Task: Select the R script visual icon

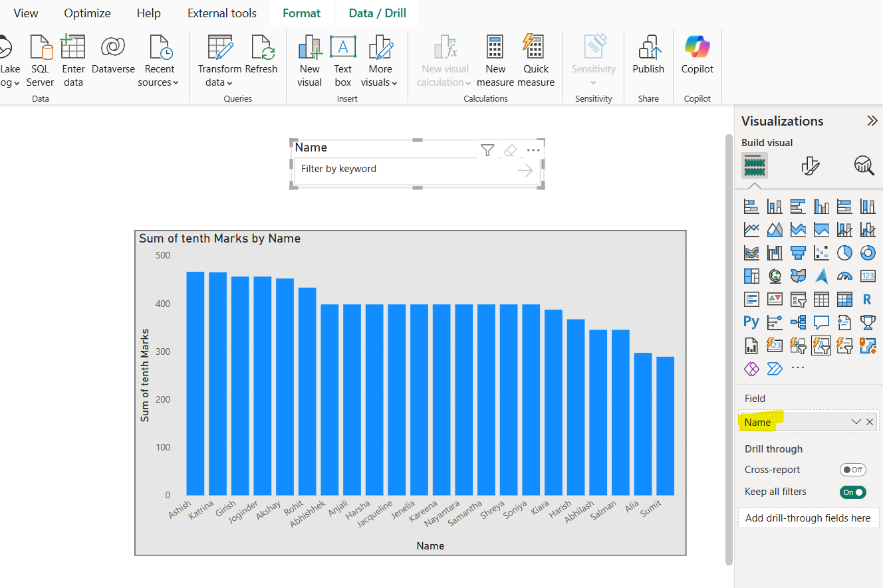Action: pos(867,299)
